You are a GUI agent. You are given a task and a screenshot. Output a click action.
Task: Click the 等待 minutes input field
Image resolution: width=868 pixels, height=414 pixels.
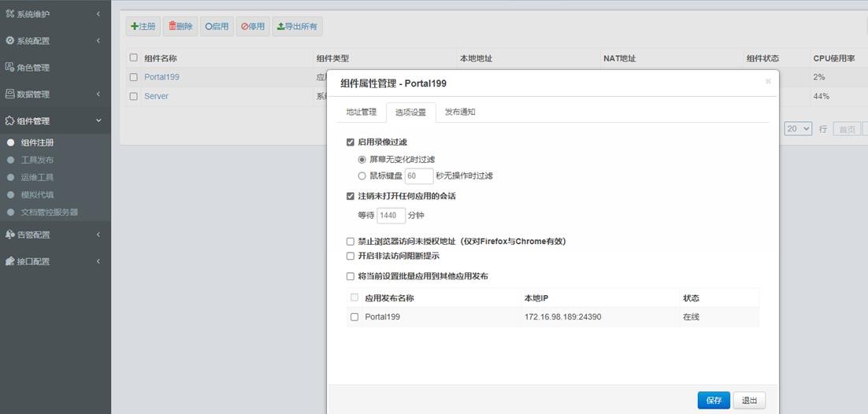coord(391,215)
